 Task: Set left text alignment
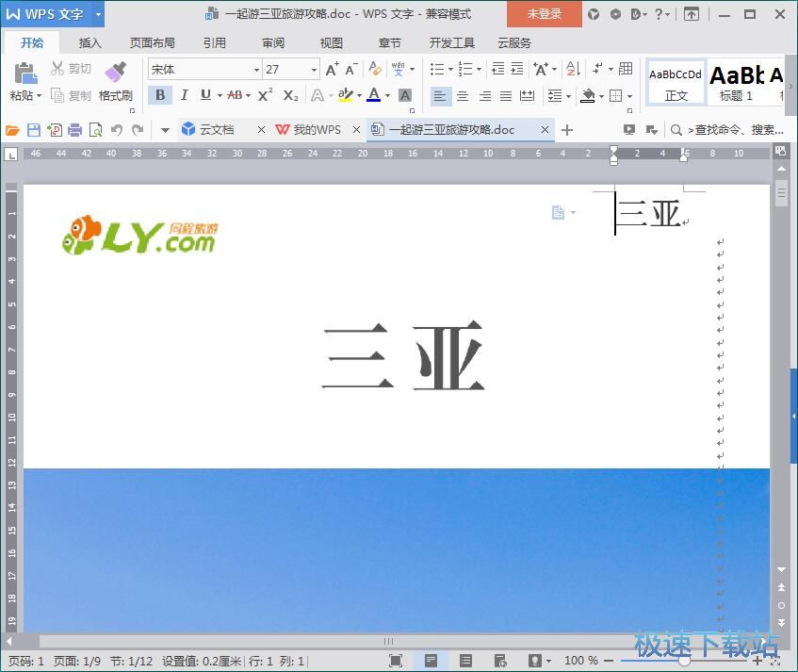coord(440,96)
